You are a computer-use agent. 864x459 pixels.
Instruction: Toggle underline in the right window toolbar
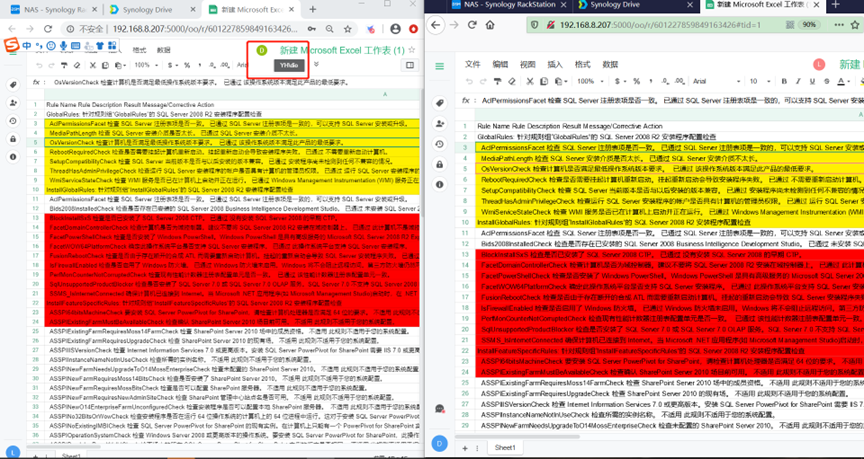click(812, 82)
